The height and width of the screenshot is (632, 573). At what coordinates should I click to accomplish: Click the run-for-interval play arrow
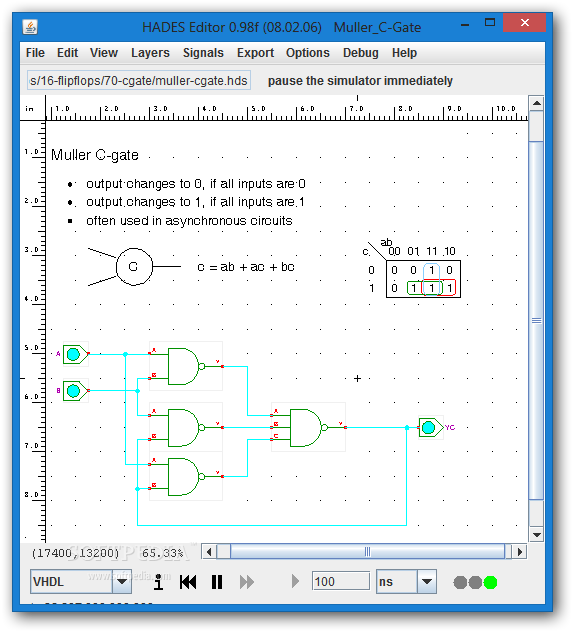(x=295, y=581)
